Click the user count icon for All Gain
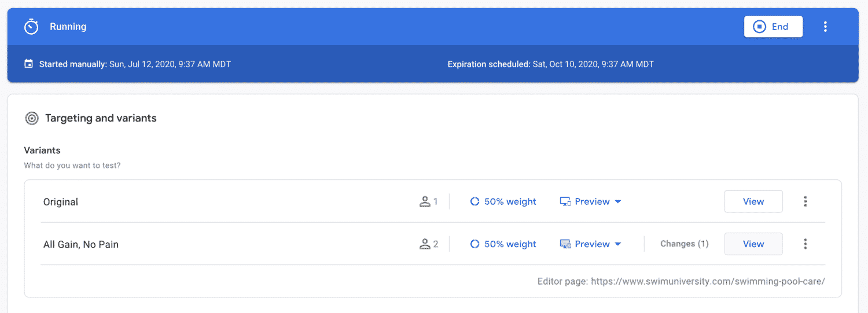868x313 pixels. tap(425, 244)
